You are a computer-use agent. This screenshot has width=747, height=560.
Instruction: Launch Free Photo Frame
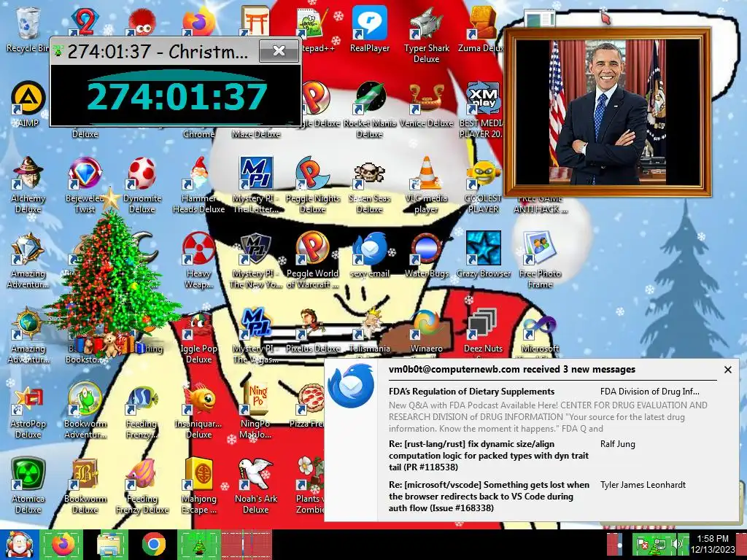tap(540, 260)
